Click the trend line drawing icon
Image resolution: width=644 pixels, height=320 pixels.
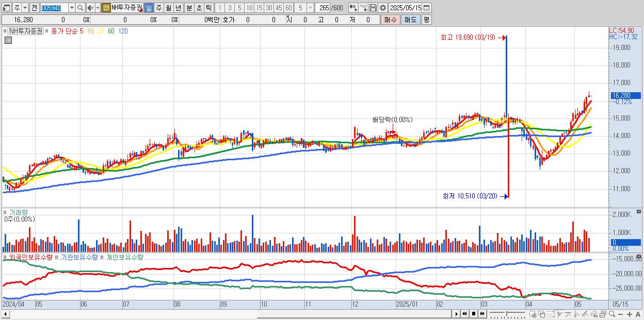pos(568,314)
